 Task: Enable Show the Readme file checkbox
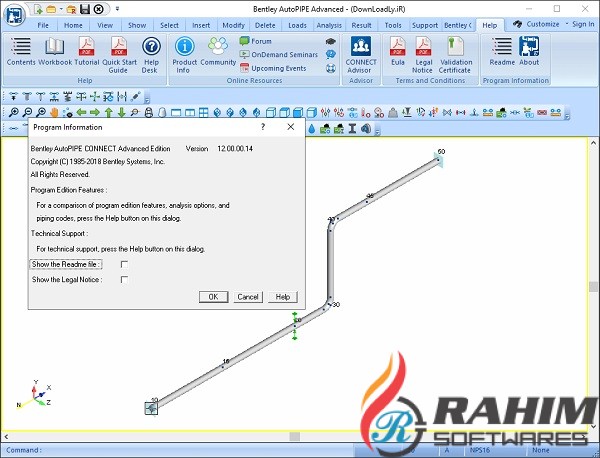pos(124,264)
